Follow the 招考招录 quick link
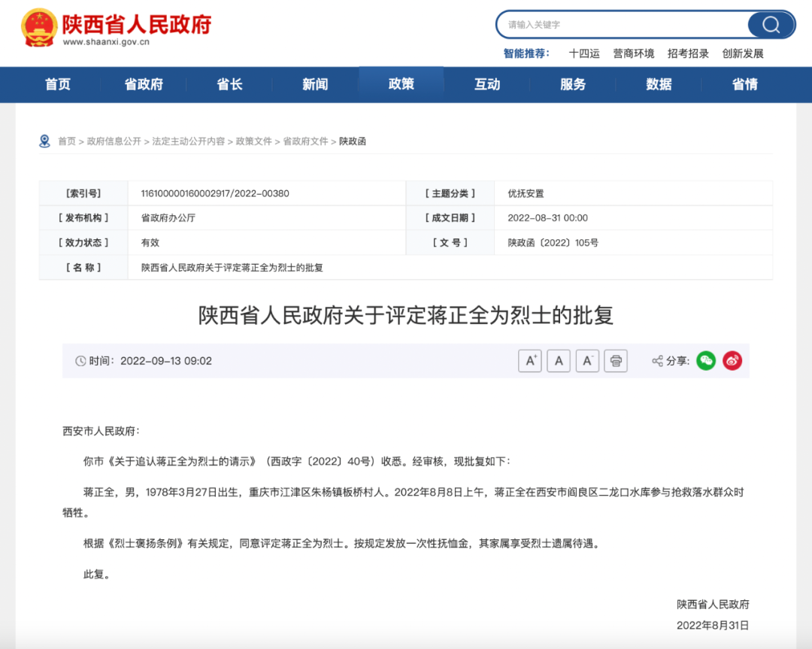 688,53
